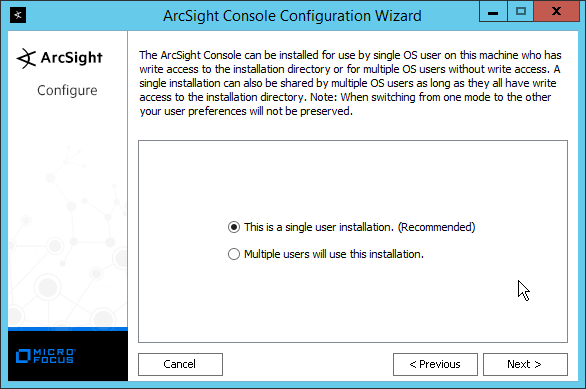The image size is (586, 389).
Task: Click the Micro Focus brand text
Action: click(54, 356)
